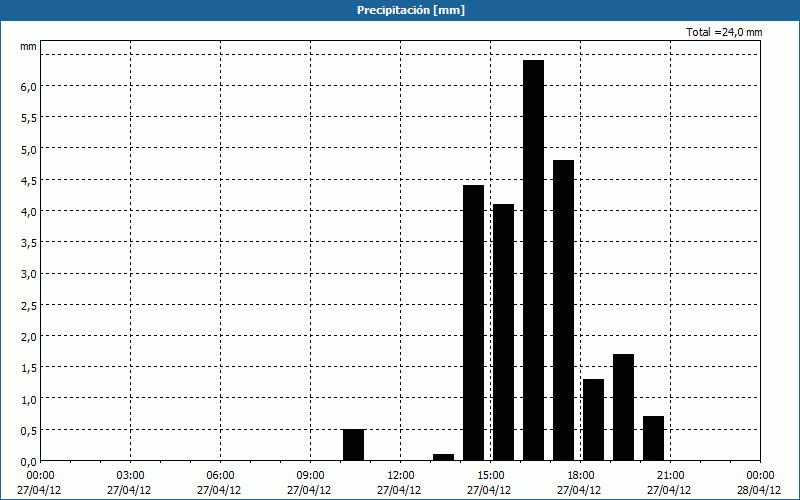Click the mm unit label above the y-axis
Screen dimensions: 800x500
(x=28, y=47)
